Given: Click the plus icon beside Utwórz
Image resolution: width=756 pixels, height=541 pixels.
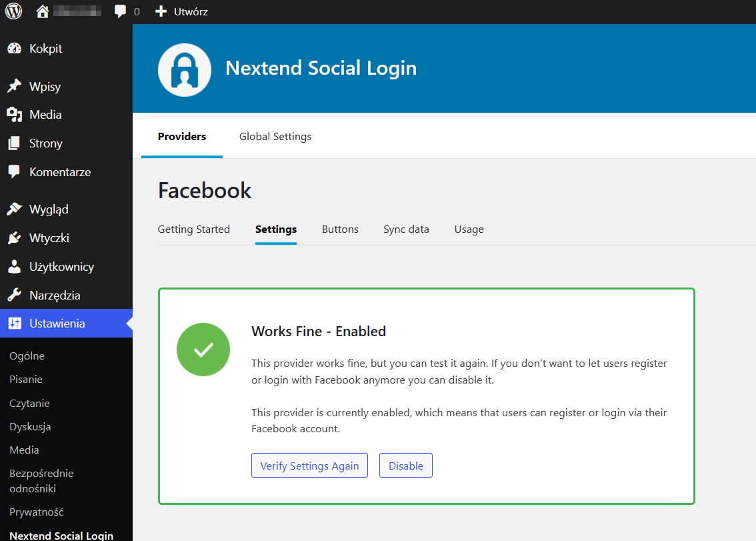Looking at the screenshot, I should [x=161, y=11].
